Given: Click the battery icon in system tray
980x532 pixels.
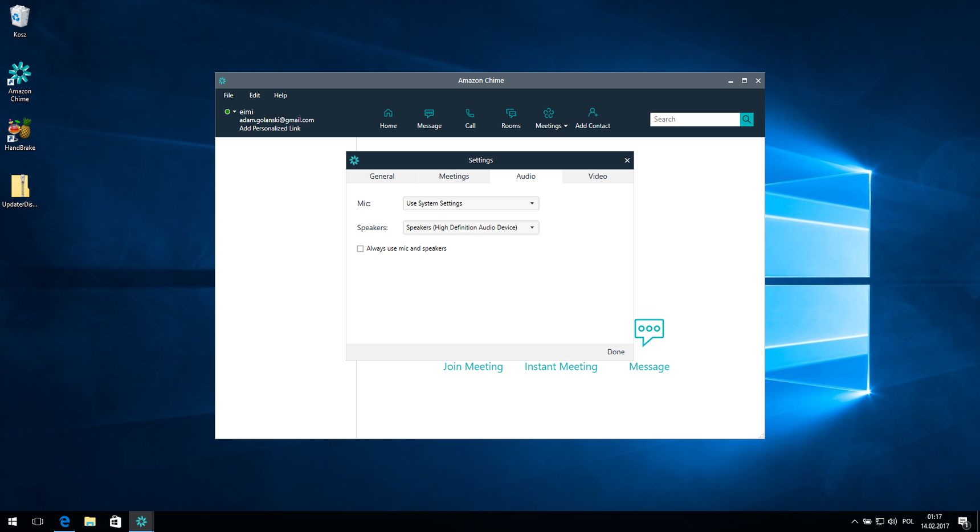Looking at the screenshot, I should pyautogui.click(x=867, y=521).
